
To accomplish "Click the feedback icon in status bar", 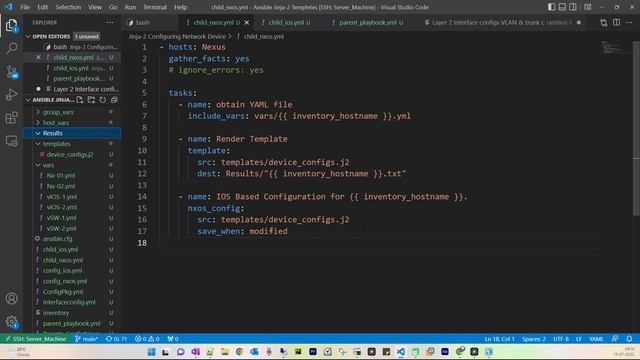I will pos(615,339).
